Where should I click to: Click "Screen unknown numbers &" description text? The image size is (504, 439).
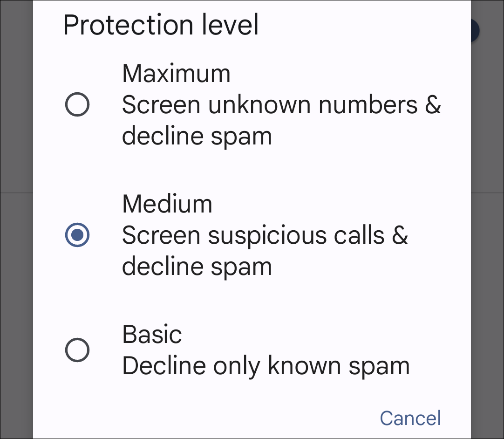[x=281, y=105]
